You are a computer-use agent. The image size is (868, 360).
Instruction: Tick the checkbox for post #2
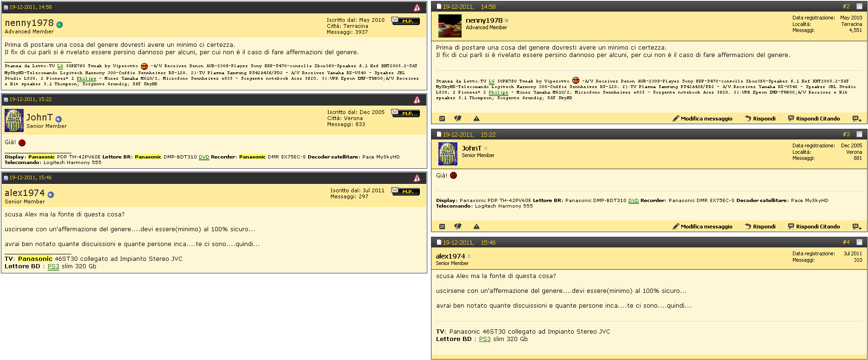click(x=859, y=6)
